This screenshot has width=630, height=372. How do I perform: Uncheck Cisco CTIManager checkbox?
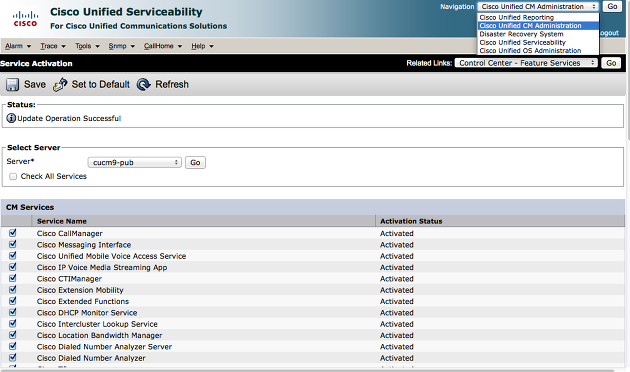tap(13, 278)
